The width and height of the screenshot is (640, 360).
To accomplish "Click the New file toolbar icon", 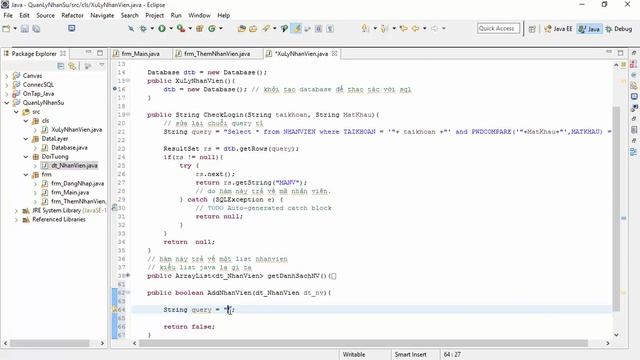I will coord(6,29).
